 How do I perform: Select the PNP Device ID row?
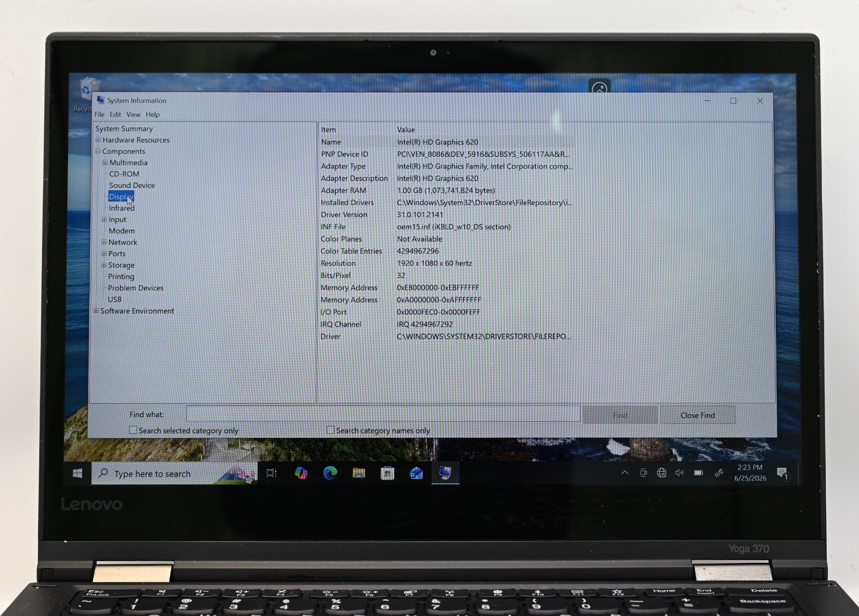click(x=447, y=154)
